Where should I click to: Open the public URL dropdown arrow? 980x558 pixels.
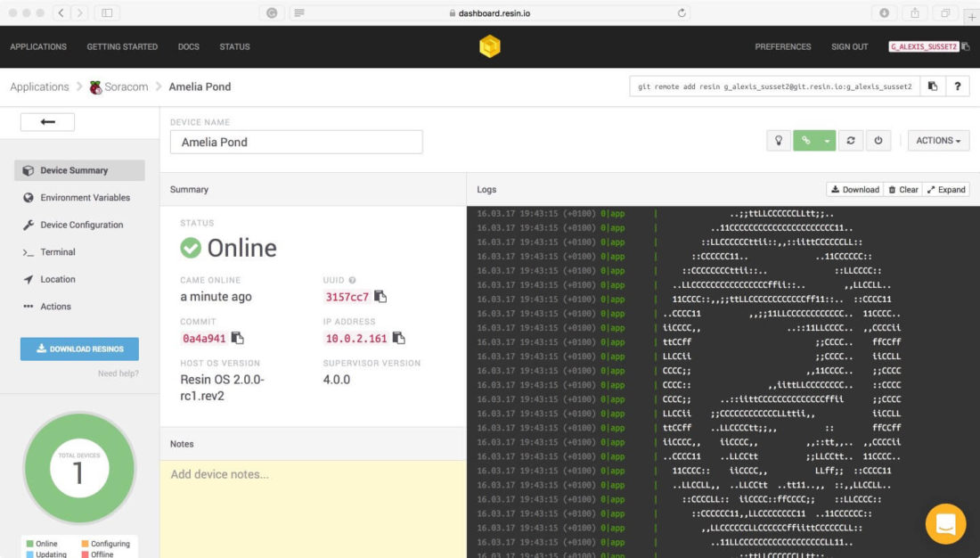(827, 140)
